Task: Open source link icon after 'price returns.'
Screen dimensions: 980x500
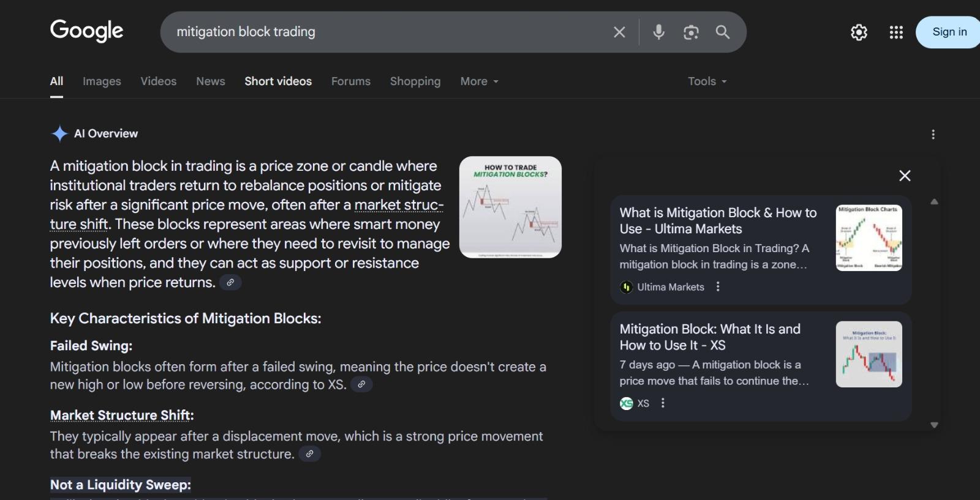Action: click(230, 282)
